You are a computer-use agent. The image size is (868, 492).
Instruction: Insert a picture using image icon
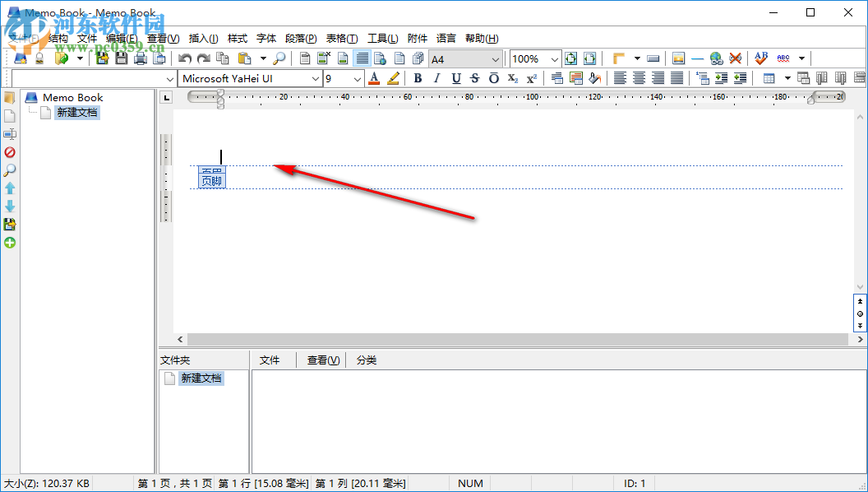[679, 58]
